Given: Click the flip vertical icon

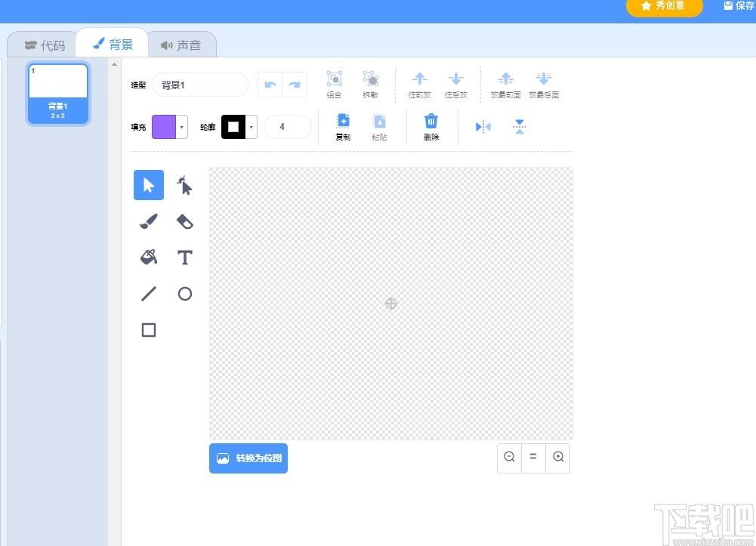Looking at the screenshot, I should coord(520,127).
